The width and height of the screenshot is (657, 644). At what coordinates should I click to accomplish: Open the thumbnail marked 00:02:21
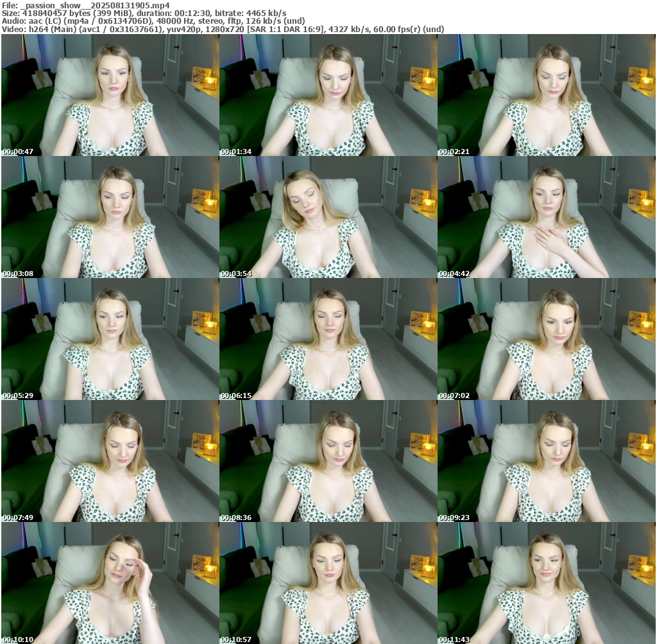click(546, 95)
